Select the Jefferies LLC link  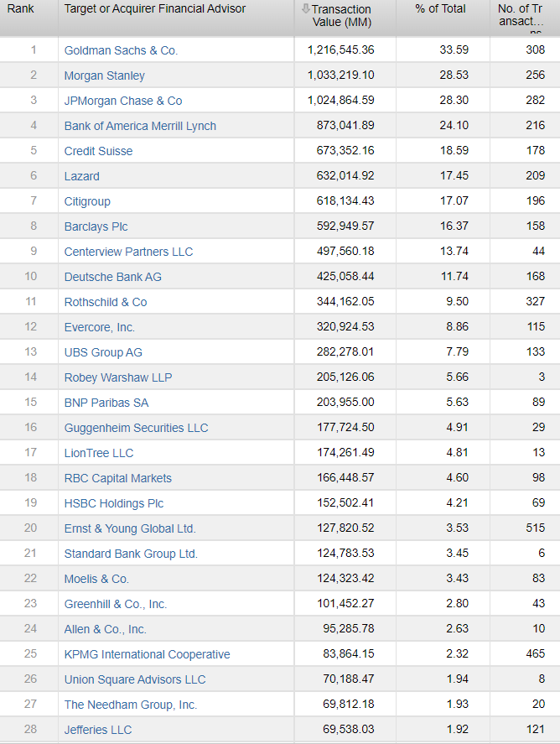[98, 730]
